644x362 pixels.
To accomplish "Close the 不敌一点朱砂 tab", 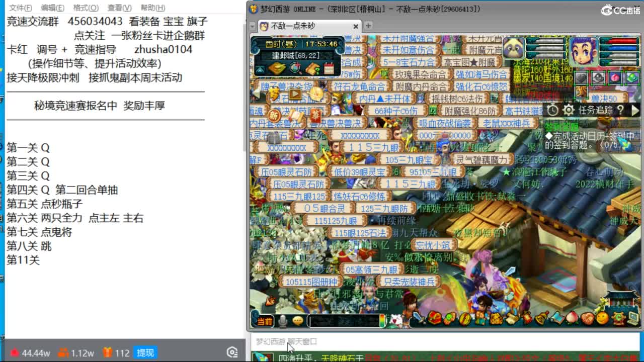I will click(x=356, y=26).
